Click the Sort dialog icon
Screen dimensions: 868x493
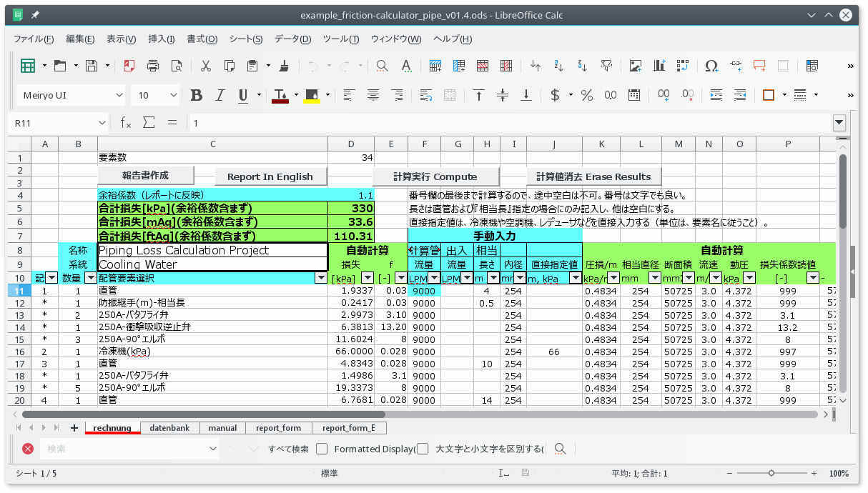coord(536,66)
